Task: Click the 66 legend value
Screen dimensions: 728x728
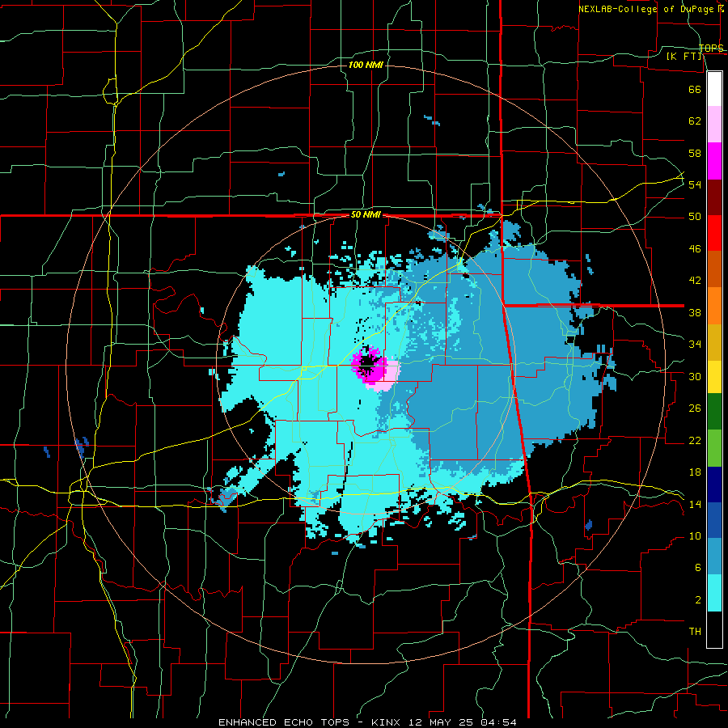Action: coord(695,89)
